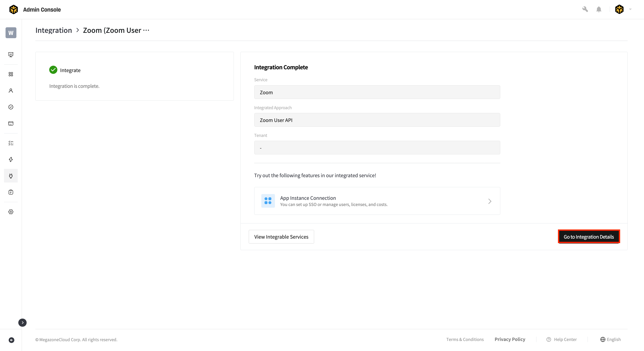Screen dimensions: 644x351
Task: Open the users sidebar icon
Action: coord(11,91)
